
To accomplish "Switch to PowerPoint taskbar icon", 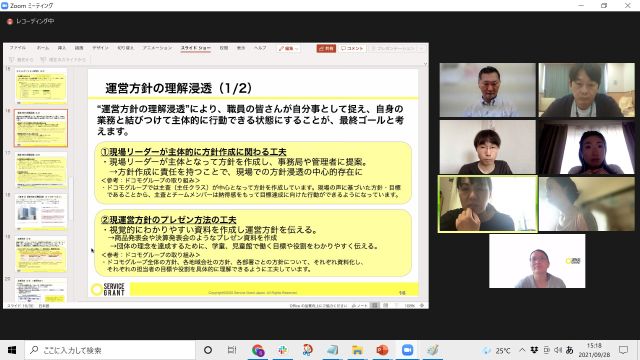I will click(382, 350).
